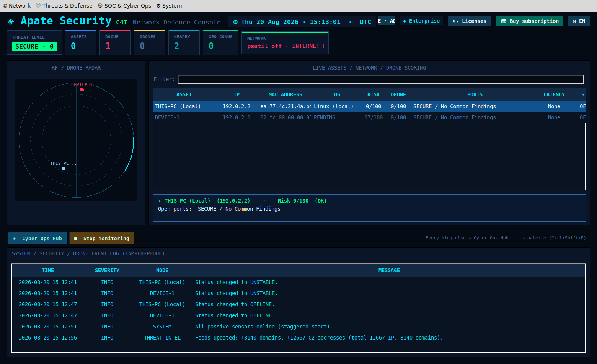
Task: Sort table by RISK column header
Action: [x=374, y=94]
